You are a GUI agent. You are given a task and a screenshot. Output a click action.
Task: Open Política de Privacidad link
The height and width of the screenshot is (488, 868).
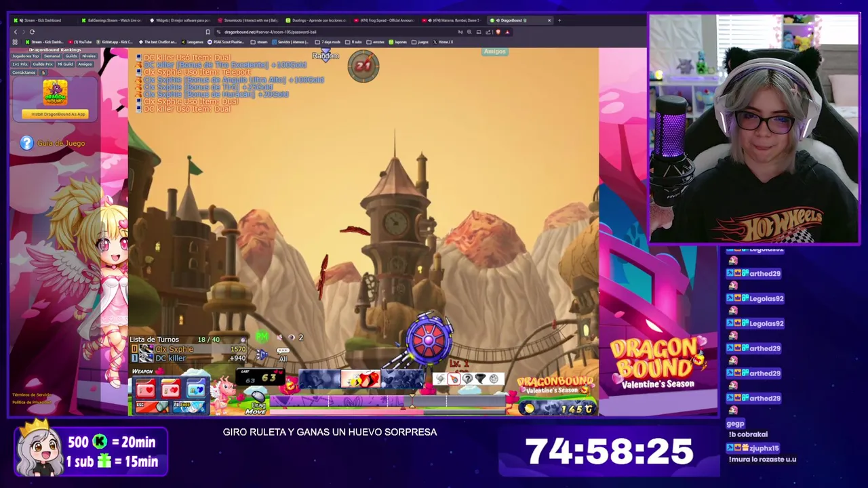pos(31,402)
